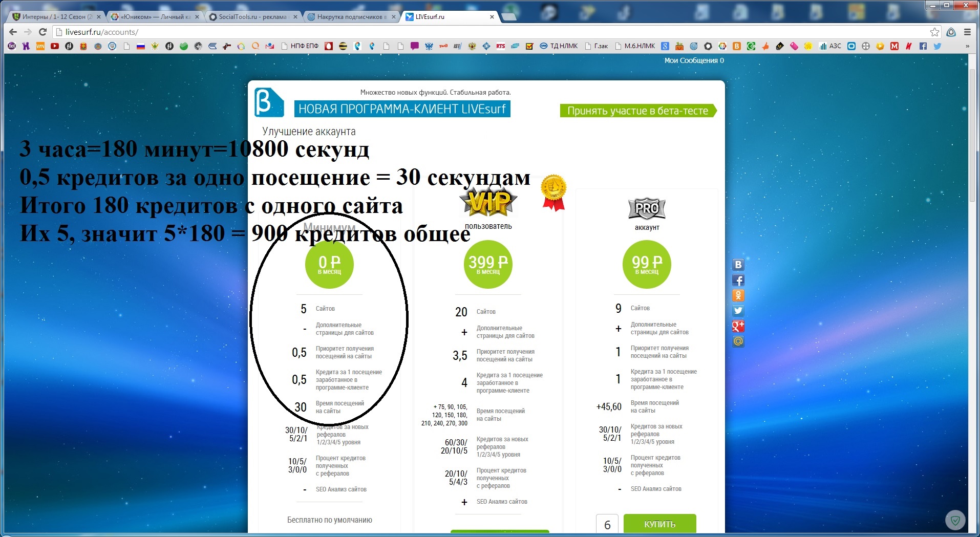This screenshot has height=537, width=980.
Task: Share page via Google+ side button
Action: click(x=738, y=326)
